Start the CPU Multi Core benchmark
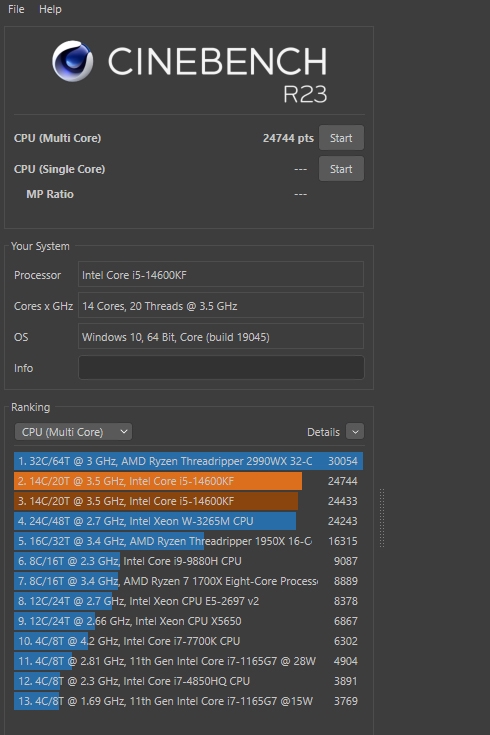 click(x=341, y=138)
